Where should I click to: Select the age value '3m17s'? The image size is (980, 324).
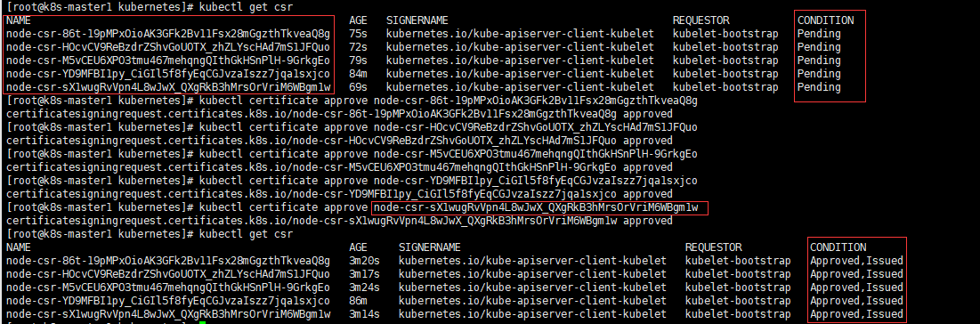coord(364,274)
